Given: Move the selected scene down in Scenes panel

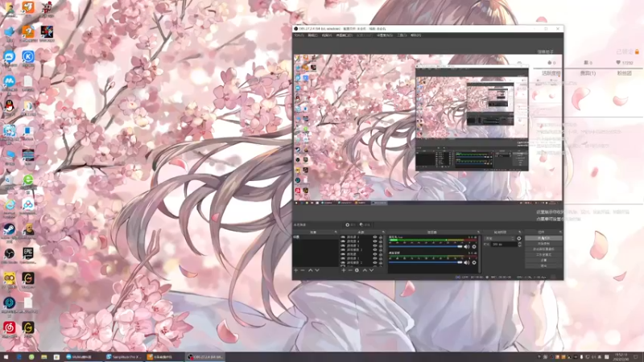Looking at the screenshot, I should coord(317,270).
